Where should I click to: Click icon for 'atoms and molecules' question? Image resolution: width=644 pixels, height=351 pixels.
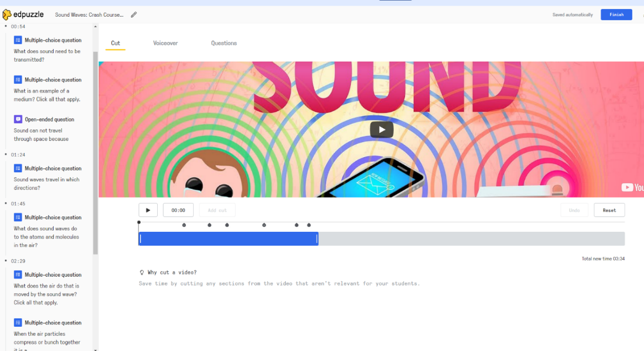click(x=18, y=217)
